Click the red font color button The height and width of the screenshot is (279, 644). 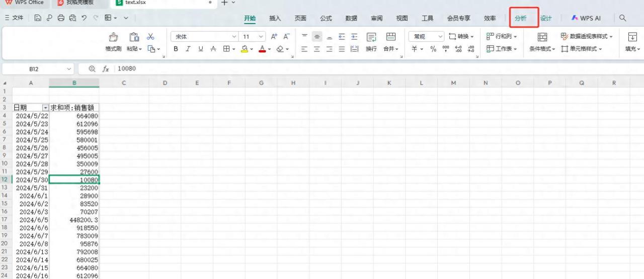pyautogui.click(x=262, y=49)
